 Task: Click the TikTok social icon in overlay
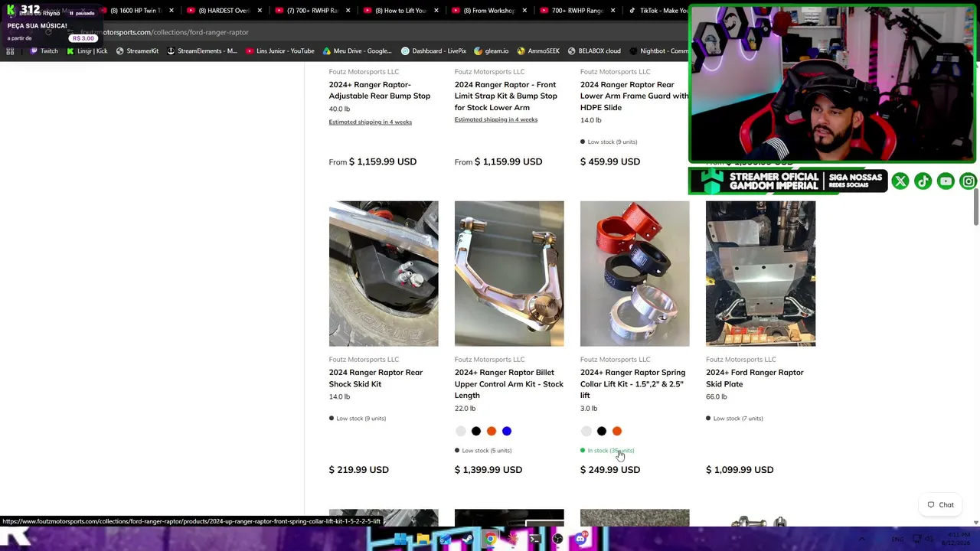coord(923,181)
